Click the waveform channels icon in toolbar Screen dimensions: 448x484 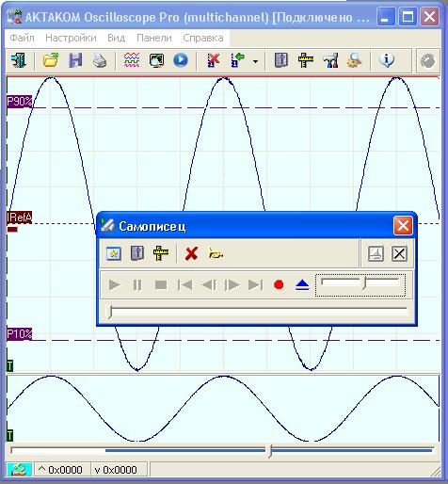click(132, 60)
